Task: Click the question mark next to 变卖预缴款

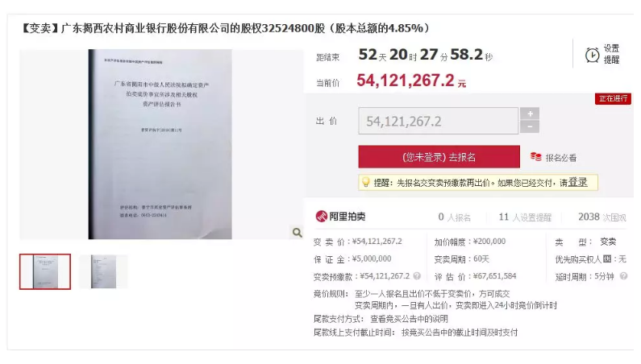Action: click(417, 275)
